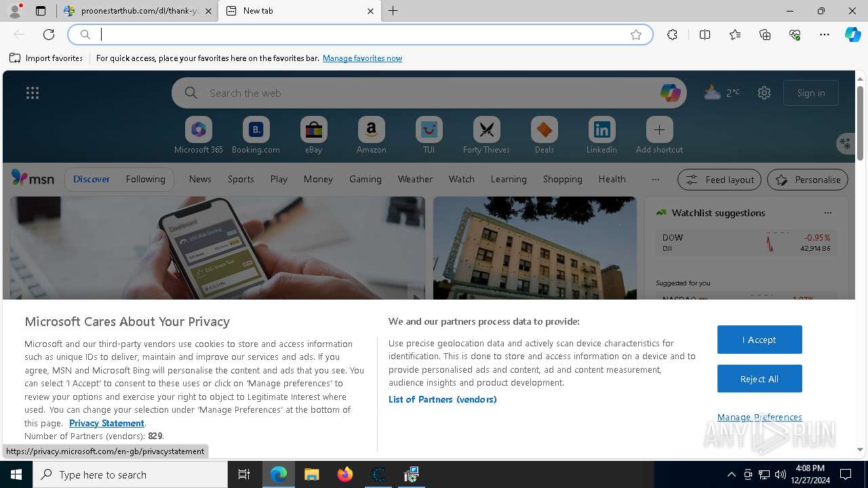Open the Amazon shortcut

coord(371,136)
